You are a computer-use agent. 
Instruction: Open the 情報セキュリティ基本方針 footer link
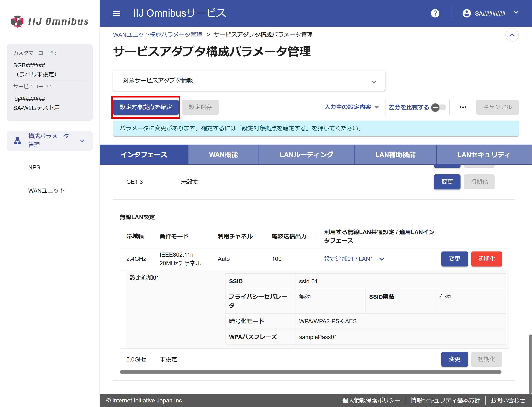click(x=445, y=400)
